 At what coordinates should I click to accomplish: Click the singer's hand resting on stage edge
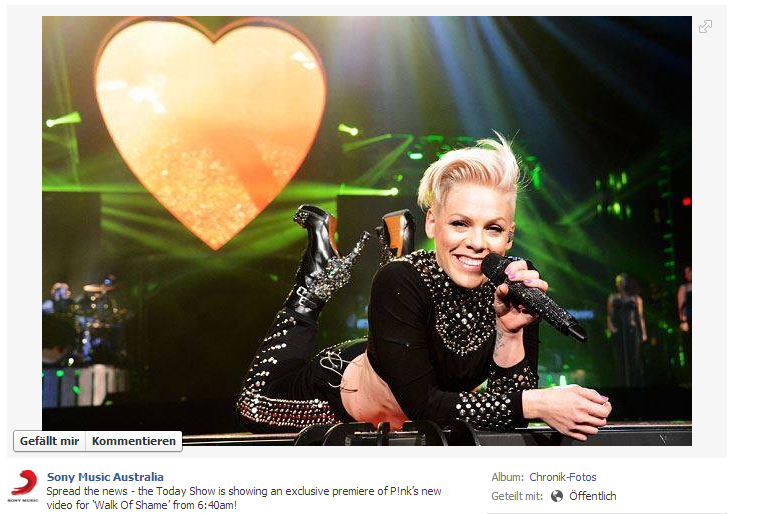pos(571,409)
